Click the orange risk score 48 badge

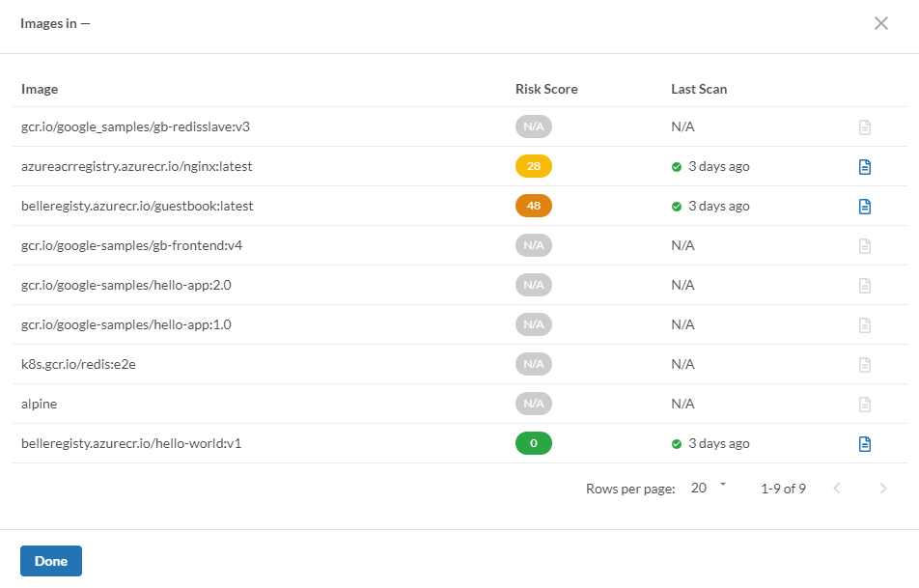coord(534,207)
